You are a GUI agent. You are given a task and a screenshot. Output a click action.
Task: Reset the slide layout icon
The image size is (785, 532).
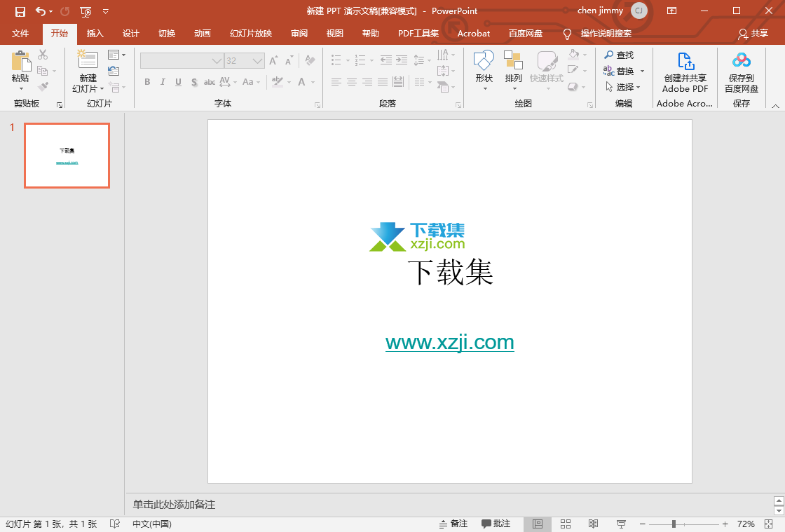(114, 71)
